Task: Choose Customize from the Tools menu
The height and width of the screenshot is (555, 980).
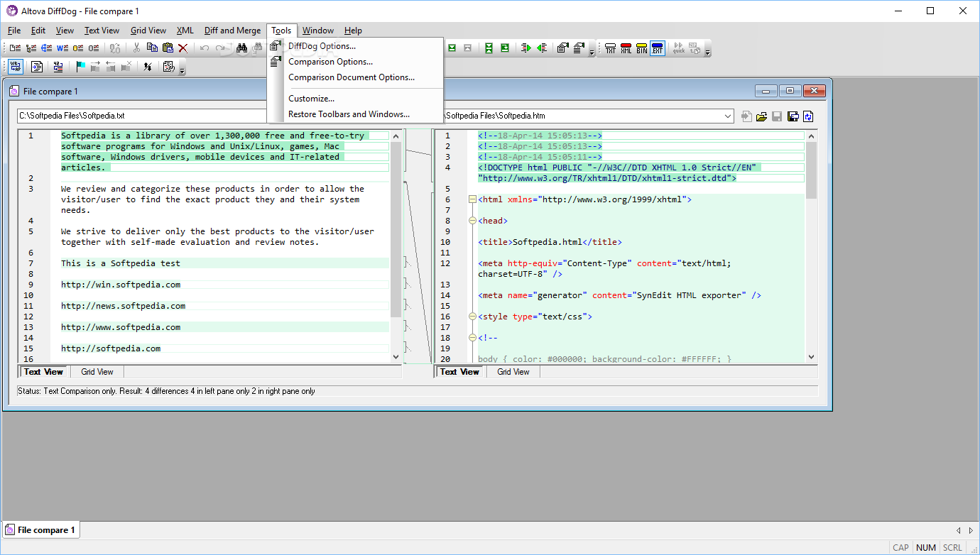Action: click(x=311, y=99)
